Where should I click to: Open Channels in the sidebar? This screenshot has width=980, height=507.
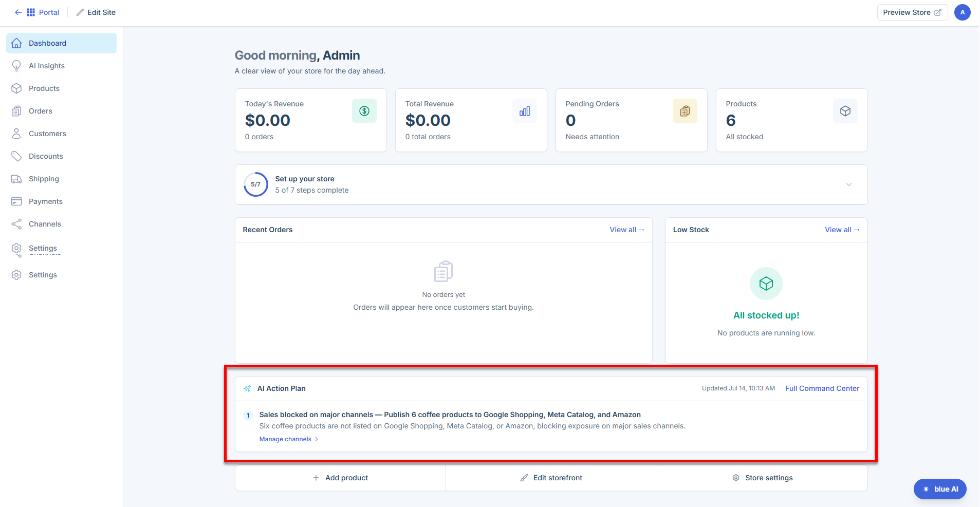click(x=61, y=224)
